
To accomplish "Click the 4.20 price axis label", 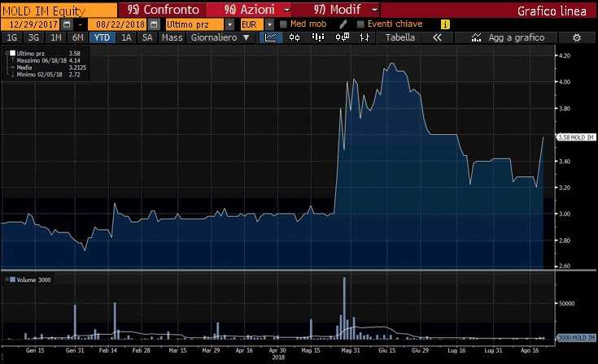I will (565, 55).
